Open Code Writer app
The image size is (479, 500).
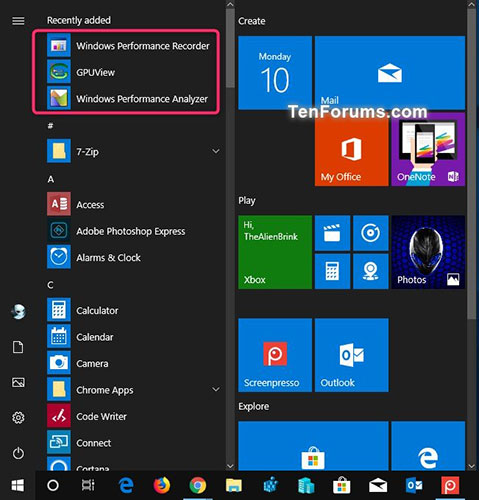tap(133, 416)
